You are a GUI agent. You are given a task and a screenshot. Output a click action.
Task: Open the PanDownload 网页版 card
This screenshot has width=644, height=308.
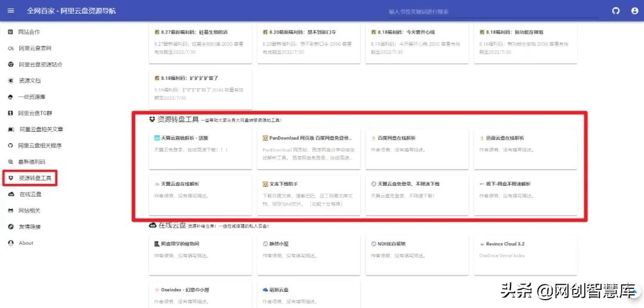(x=308, y=148)
